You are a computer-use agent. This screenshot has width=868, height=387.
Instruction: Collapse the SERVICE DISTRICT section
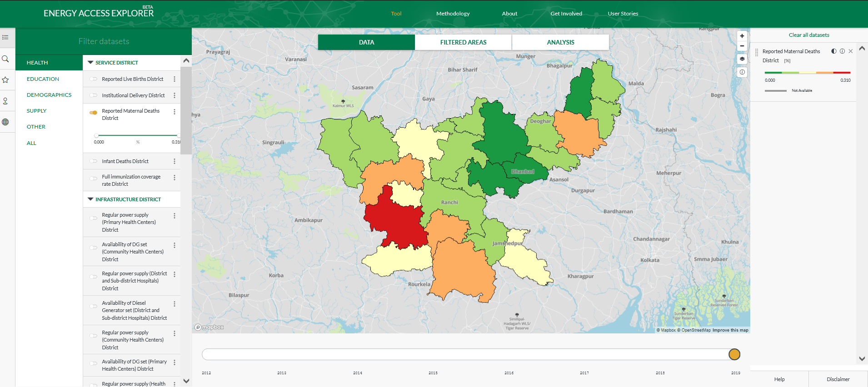[x=90, y=63]
